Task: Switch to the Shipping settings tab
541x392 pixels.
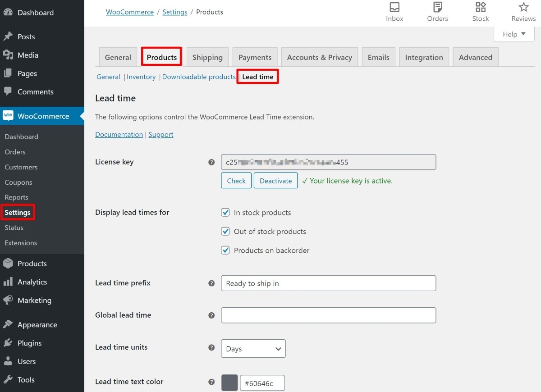Action: (x=207, y=57)
